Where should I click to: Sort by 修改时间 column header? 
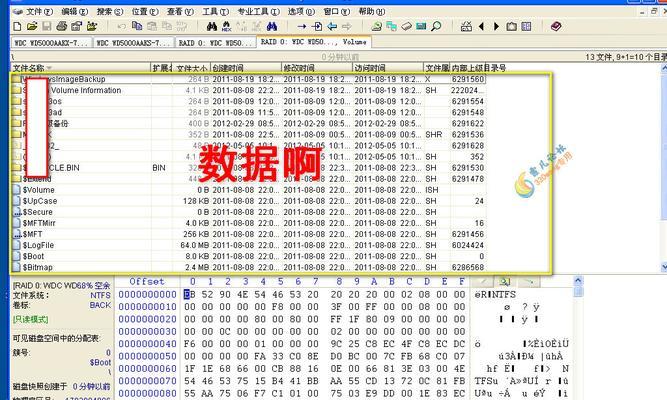point(317,68)
